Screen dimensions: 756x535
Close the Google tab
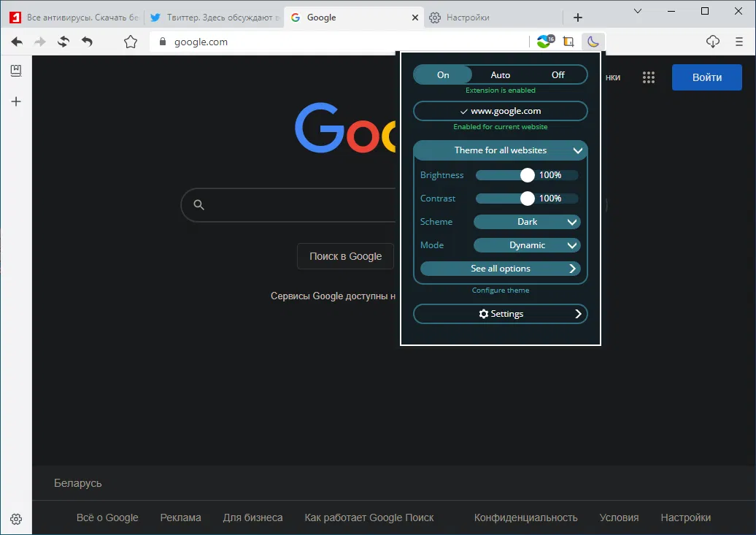[x=414, y=18]
